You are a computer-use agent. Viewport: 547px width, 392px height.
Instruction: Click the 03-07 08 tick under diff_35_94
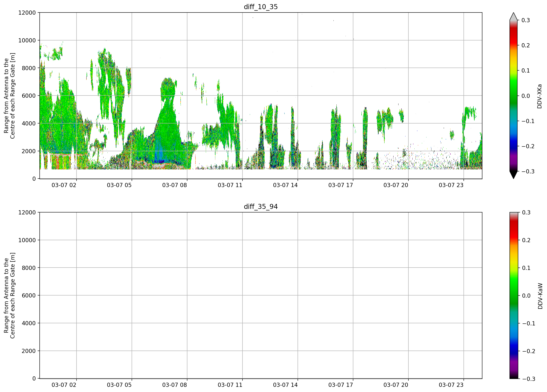[175, 385]
